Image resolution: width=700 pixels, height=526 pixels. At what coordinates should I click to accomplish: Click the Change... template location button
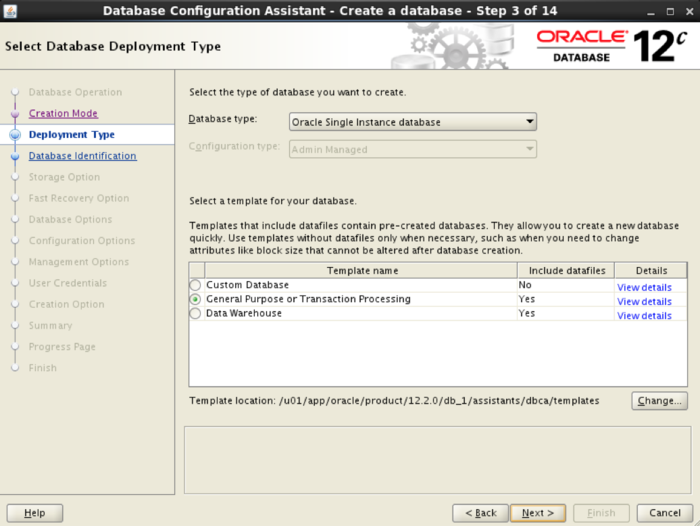(659, 401)
